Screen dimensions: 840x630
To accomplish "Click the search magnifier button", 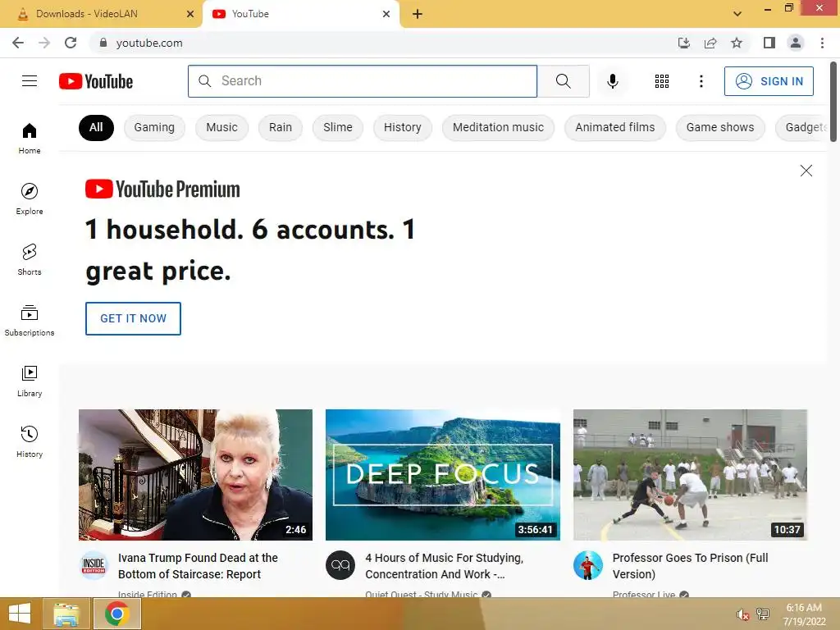I will (563, 81).
